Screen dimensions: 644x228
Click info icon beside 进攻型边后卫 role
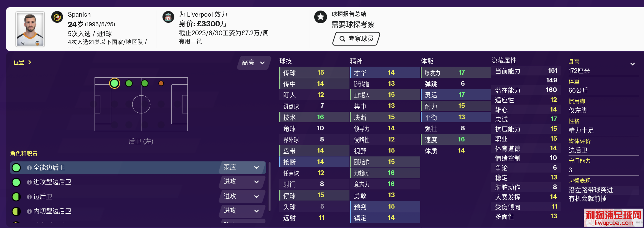click(29, 182)
